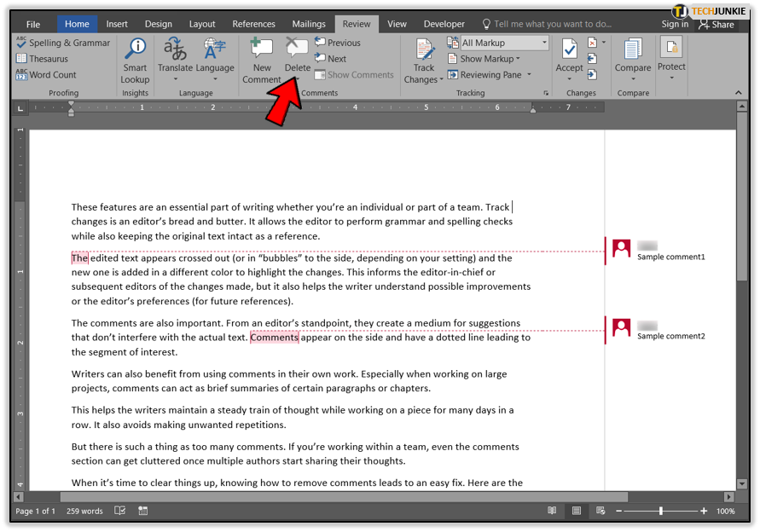Open the Mailings tab
Screen dimensions: 760x532
click(x=309, y=24)
